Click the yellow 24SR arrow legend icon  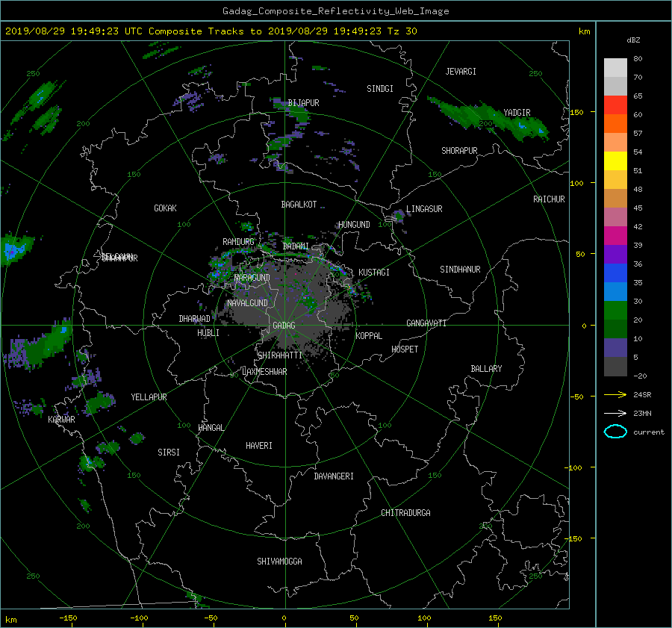[615, 394]
